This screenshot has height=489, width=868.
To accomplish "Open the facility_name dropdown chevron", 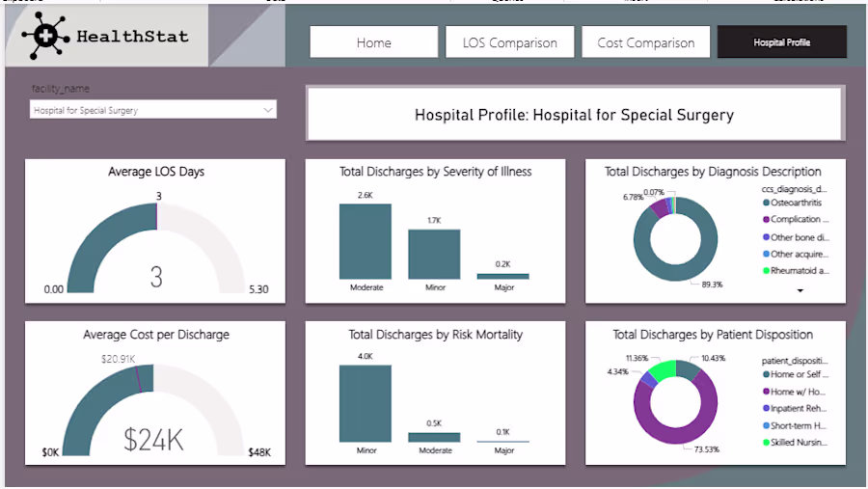I will [268, 110].
